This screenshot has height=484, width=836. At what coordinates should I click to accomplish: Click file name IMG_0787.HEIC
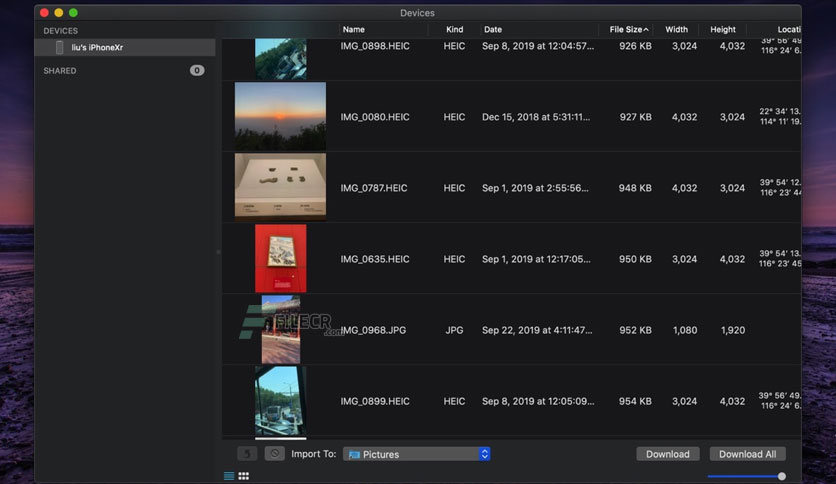coord(374,188)
